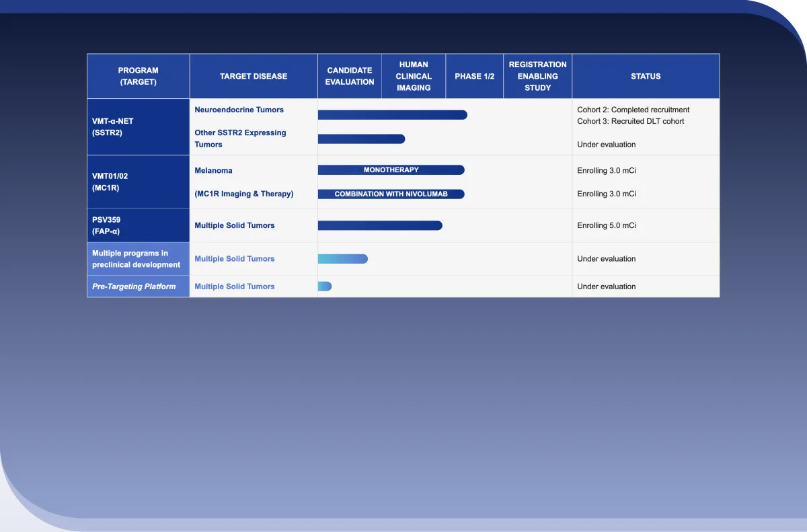
Task: Click the PSV359 Multiple Solid Tumors progress bar
Action: (379, 225)
